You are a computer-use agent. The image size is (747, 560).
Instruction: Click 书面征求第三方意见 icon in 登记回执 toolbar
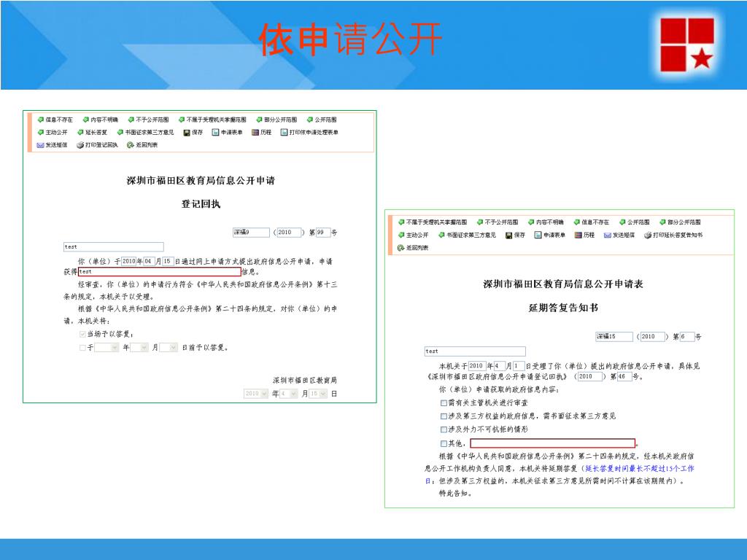click(x=120, y=132)
